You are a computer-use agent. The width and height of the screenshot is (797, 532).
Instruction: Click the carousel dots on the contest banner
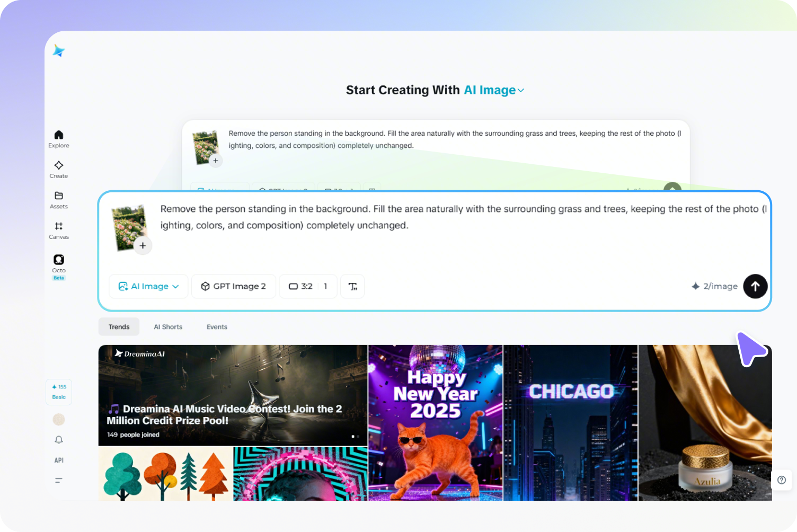(x=356, y=437)
